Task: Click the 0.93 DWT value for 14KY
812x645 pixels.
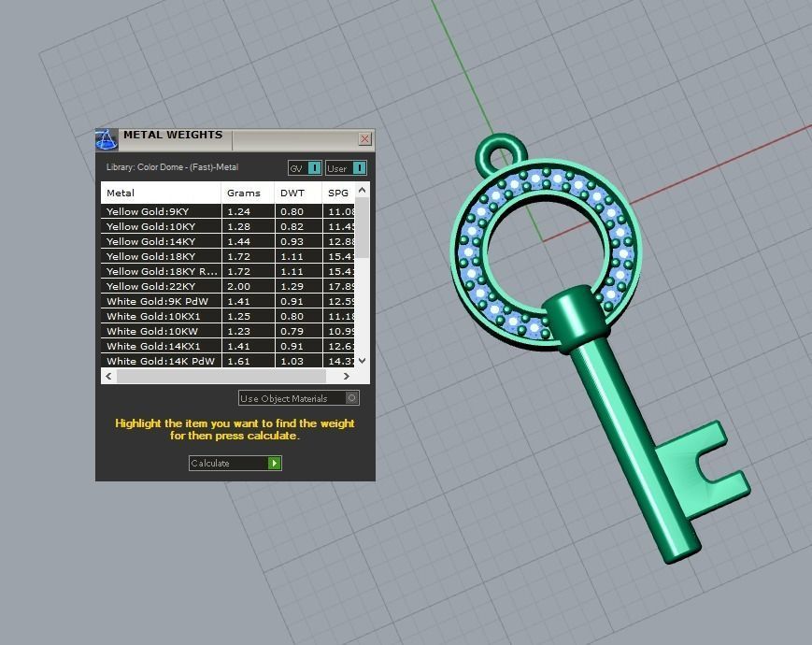Action: click(292, 241)
